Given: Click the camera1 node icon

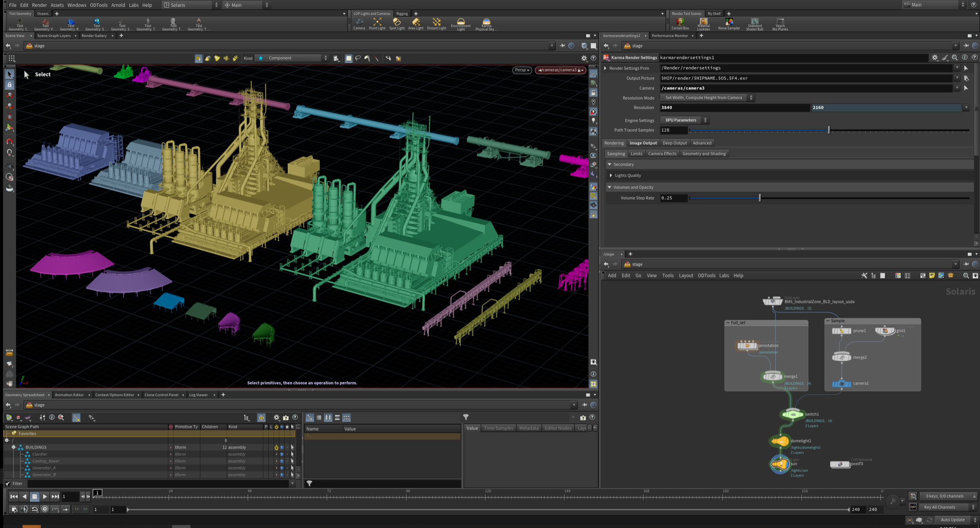Looking at the screenshot, I should pyautogui.click(x=841, y=383).
